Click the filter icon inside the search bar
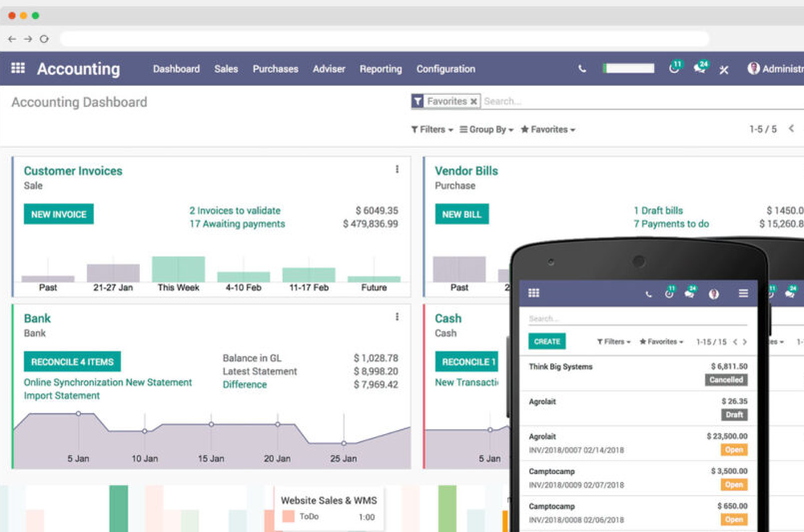The image size is (804, 532). click(419, 101)
